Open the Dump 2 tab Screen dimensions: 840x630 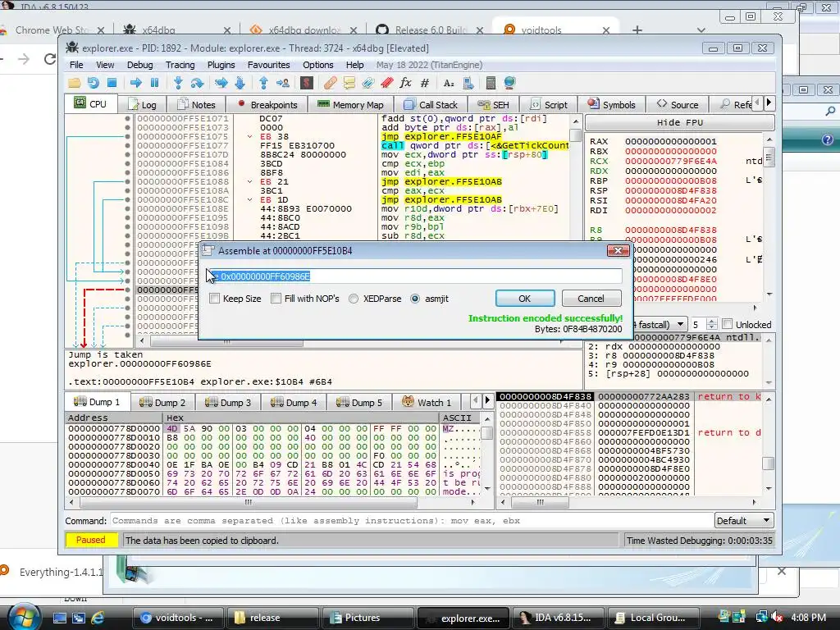pyautogui.click(x=162, y=402)
